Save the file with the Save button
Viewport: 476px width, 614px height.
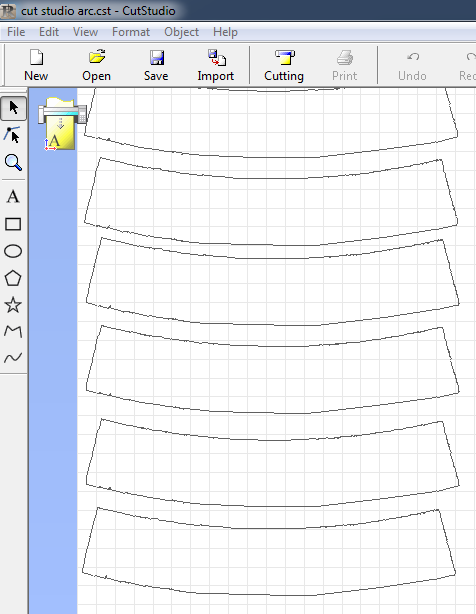[156, 65]
